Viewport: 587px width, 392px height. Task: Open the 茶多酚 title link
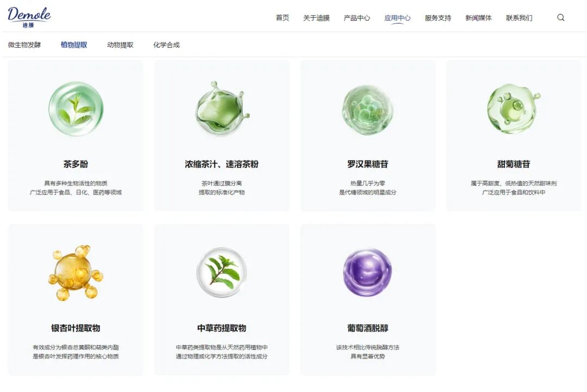point(76,164)
